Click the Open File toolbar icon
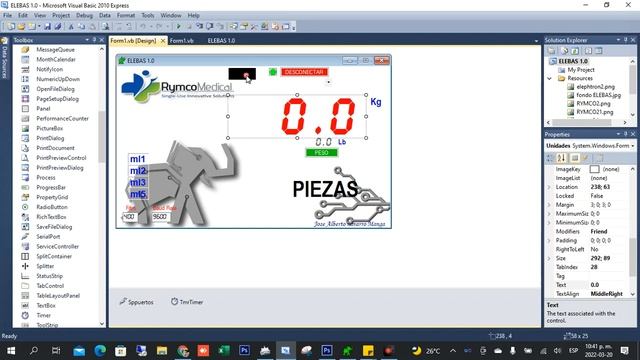Viewport: 640px width, 360px height. pos(21,27)
